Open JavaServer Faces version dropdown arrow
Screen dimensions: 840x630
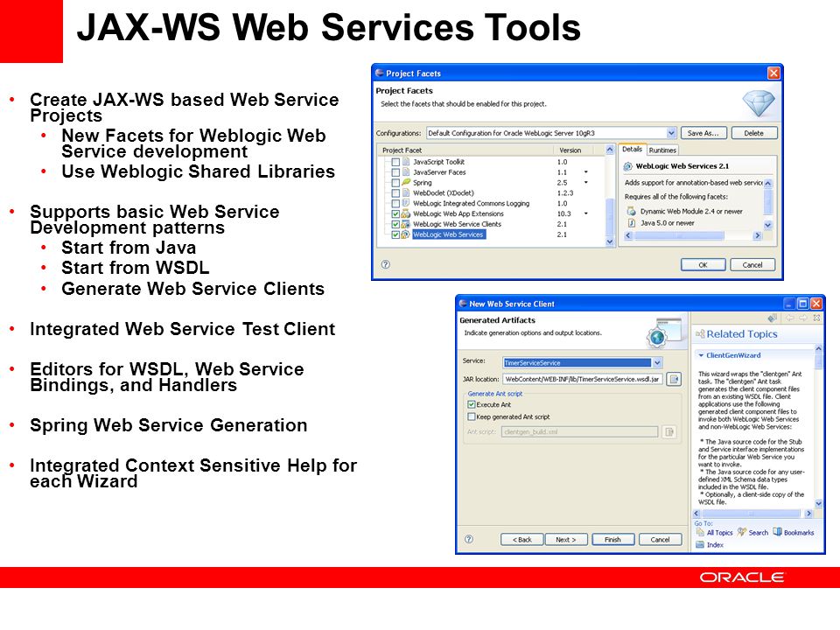tap(586, 172)
